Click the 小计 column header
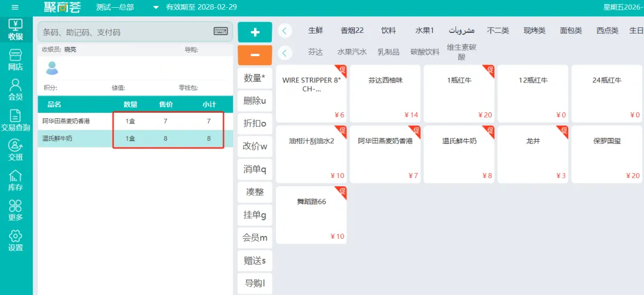644x295 pixels. (x=209, y=105)
